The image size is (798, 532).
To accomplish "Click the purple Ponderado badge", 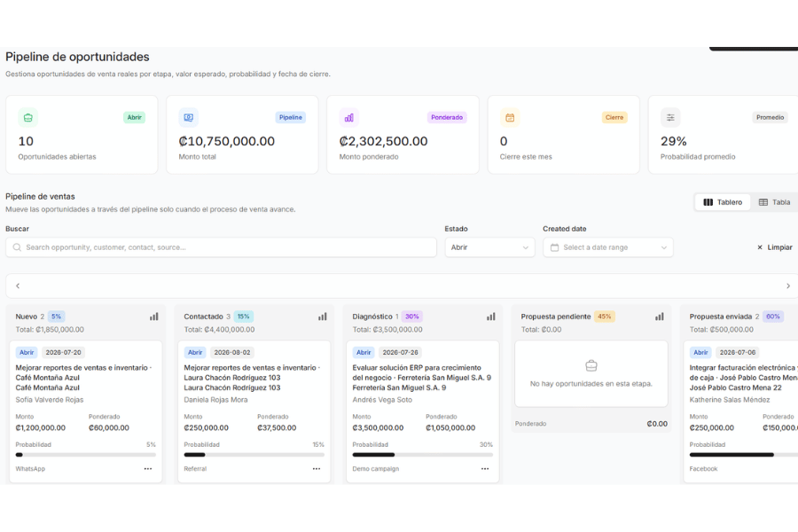I will point(447,118).
